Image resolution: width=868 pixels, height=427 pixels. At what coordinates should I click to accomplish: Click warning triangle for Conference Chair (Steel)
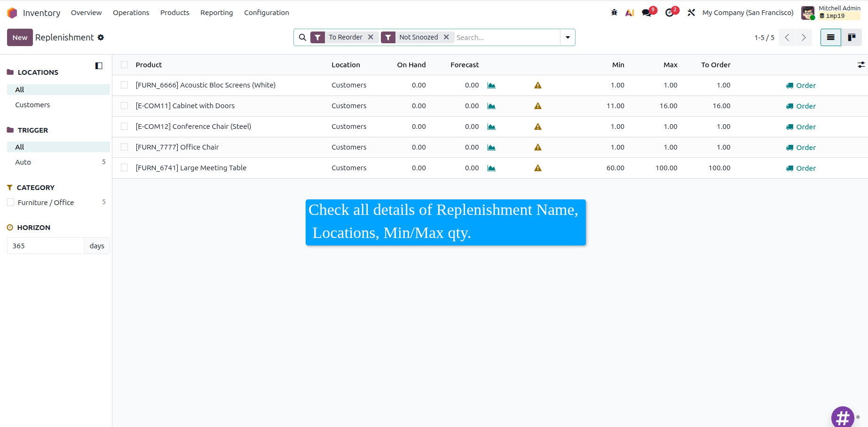point(538,127)
